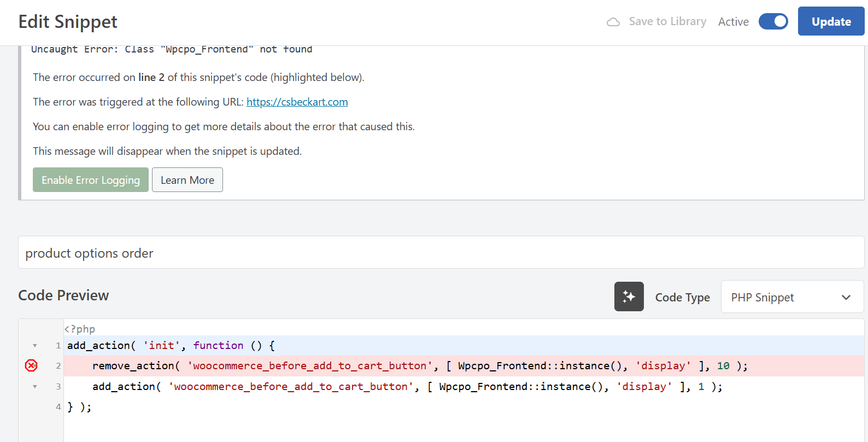Click Save to Library
Image resolution: width=868 pixels, height=442 pixels.
667,21
